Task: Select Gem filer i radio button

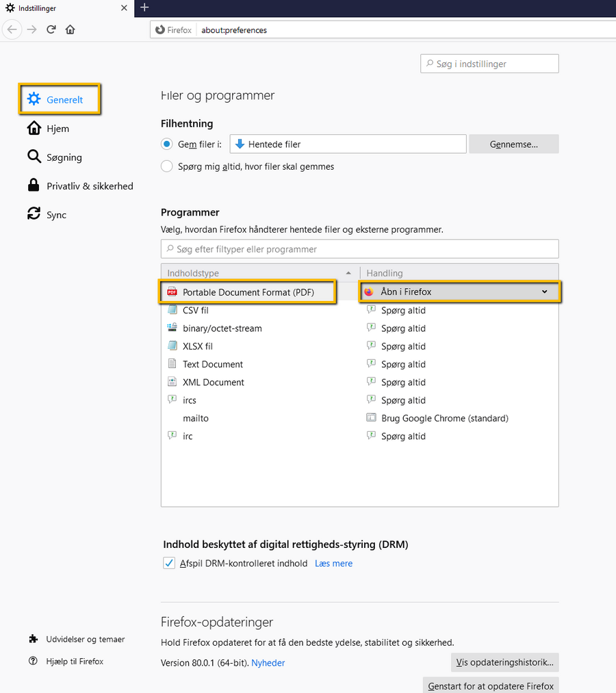Action: tap(167, 144)
